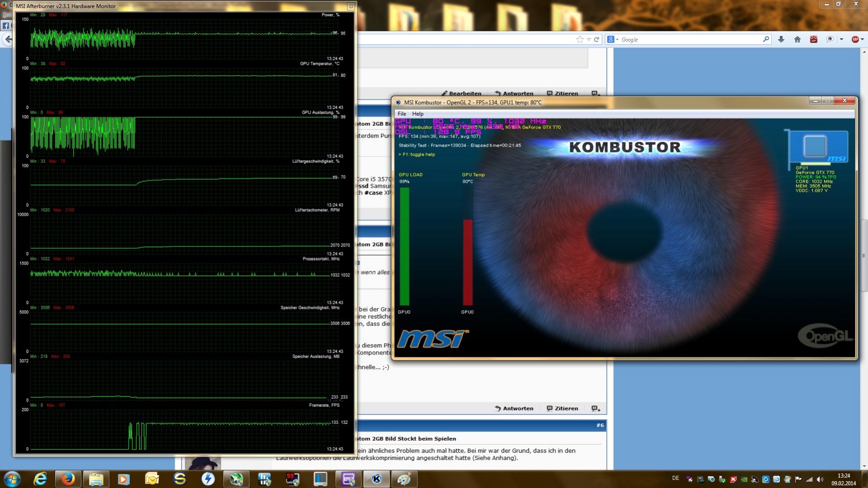
Task: Click the lower multi-quote icon beside Zitieren
Action: tap(596, 408)
